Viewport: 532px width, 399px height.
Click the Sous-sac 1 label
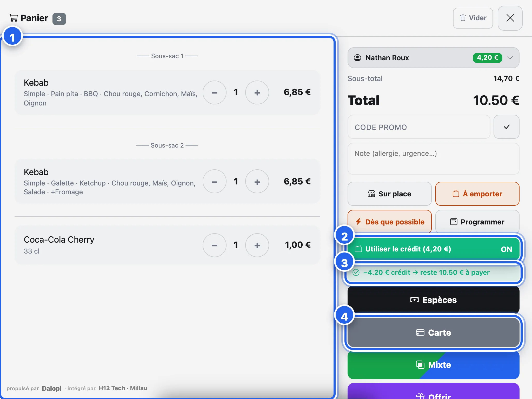[167, 56]
